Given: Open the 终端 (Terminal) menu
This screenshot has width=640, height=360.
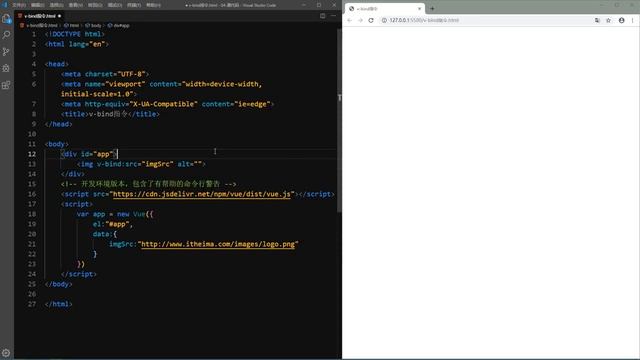Looking at the screenshot, I should tap(134, 5).
